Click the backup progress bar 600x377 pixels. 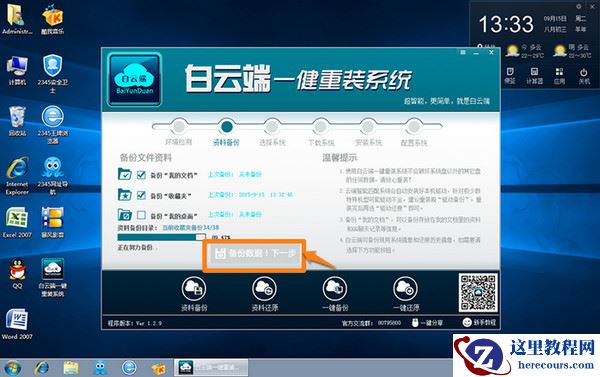[161, 237]
